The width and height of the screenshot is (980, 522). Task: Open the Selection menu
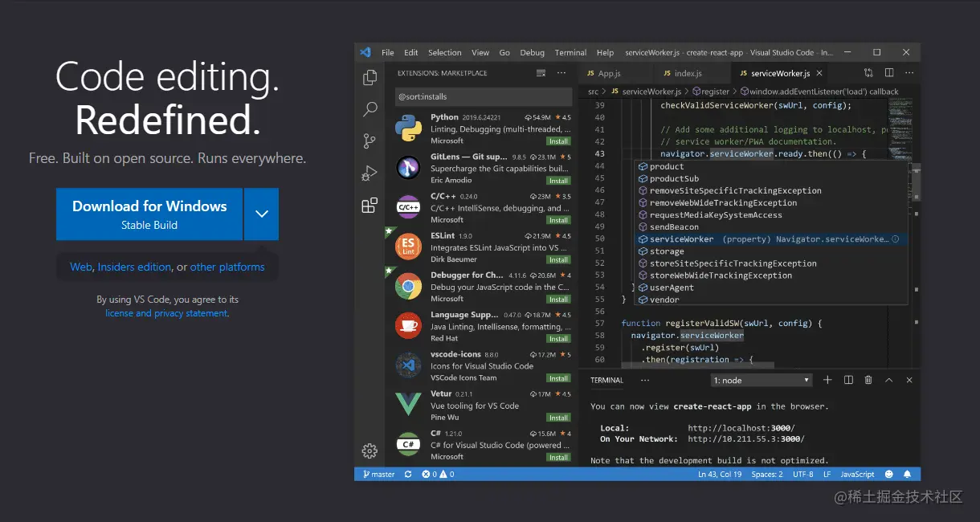445,52
